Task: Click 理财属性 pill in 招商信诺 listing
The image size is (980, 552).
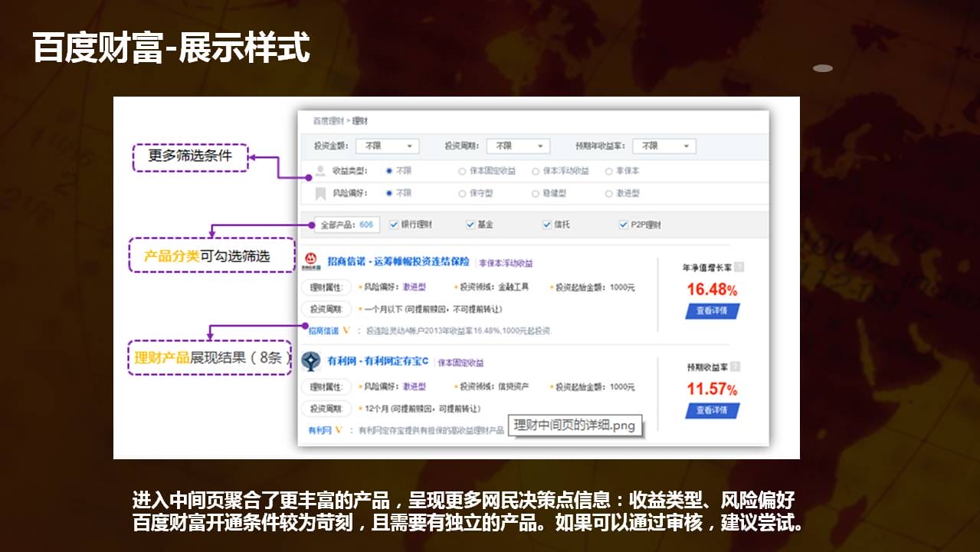Action: 326,287
